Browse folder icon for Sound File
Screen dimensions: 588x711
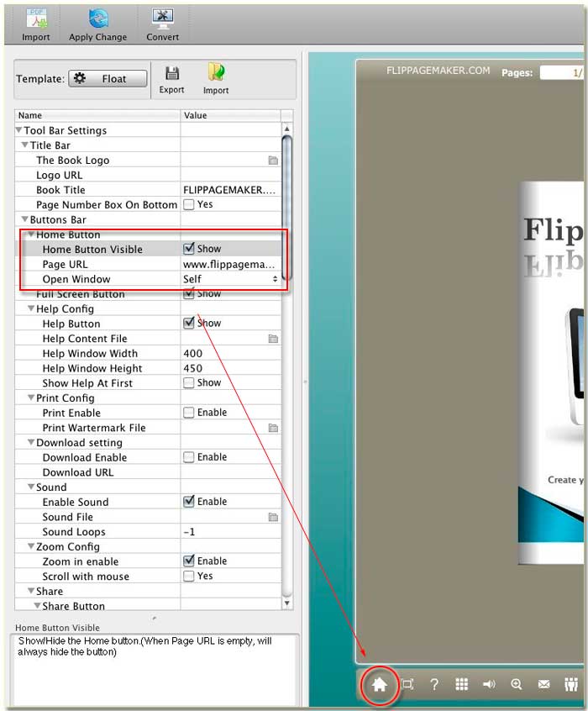pyautogui.click(x=273, y=518)
